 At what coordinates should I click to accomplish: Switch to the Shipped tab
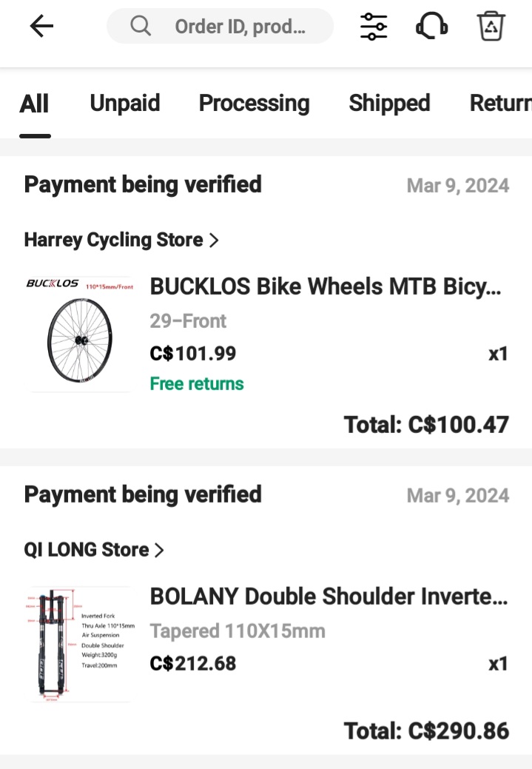coord(389,103)
